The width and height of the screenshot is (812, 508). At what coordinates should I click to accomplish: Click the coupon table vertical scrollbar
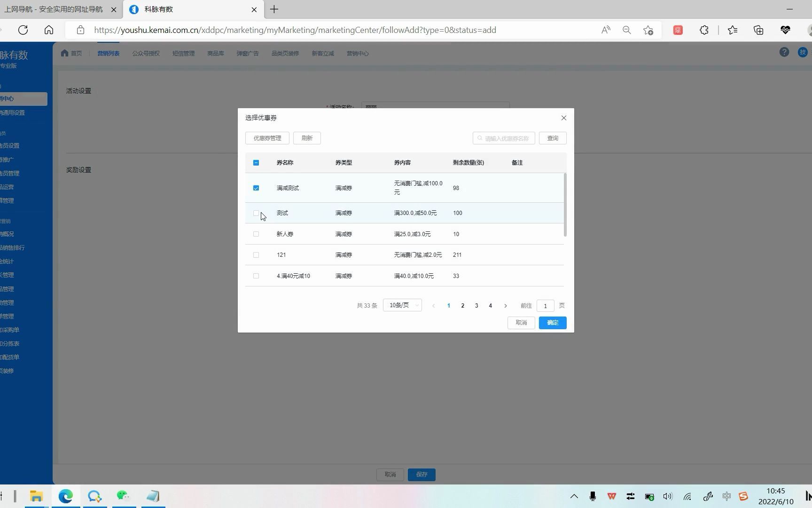click(x=565, y=205)
